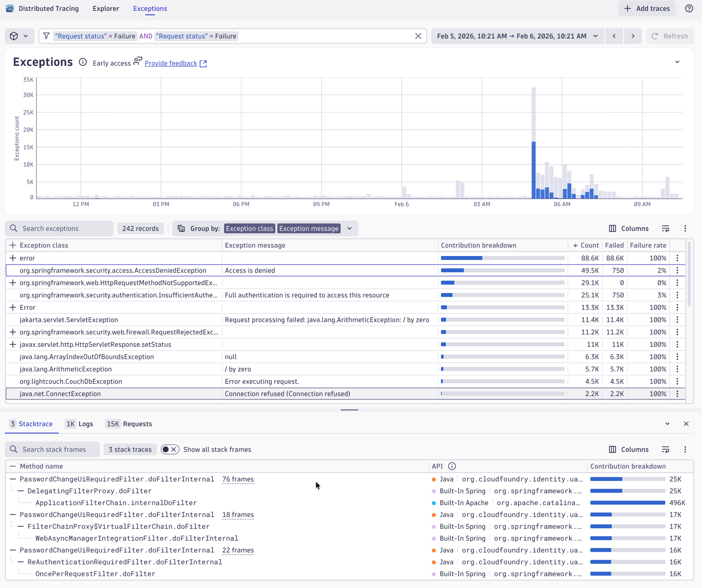Collapse DelegatingFilterProxy.doFilter tree node

[x=21, y=491]
